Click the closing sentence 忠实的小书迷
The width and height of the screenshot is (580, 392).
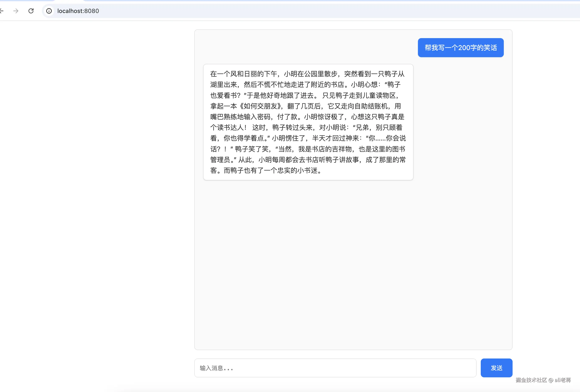[297, 170]
